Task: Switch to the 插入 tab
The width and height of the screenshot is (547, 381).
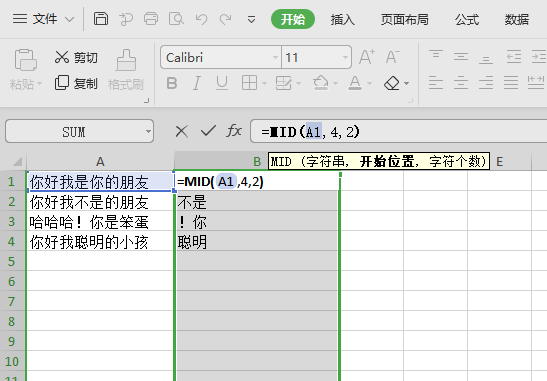Action: (x=342, y=20)
